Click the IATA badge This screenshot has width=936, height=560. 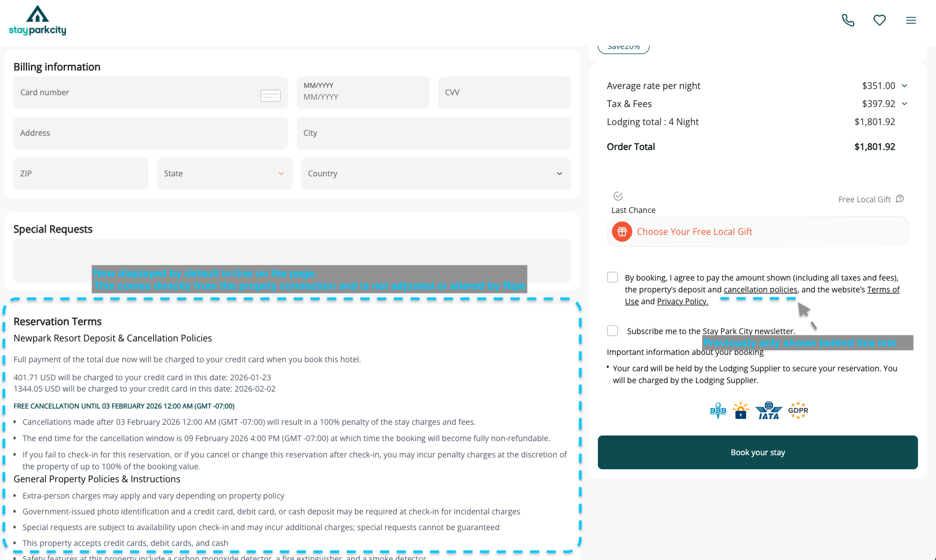coord(769,411)
